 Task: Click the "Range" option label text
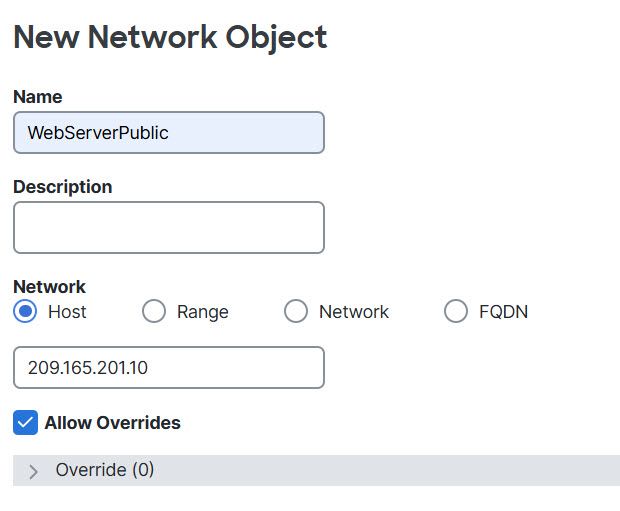click(203, 312)
